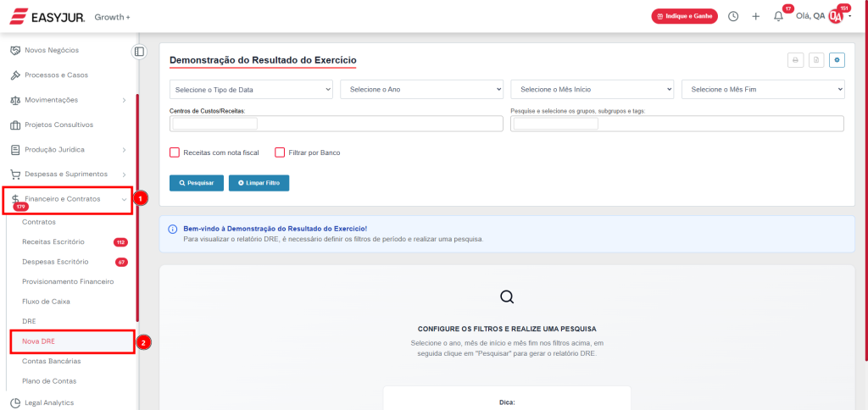The height and width of the screenshot is (410, 868).
Task: Click the notifications bell icon
Action: (x=778, y=16)
